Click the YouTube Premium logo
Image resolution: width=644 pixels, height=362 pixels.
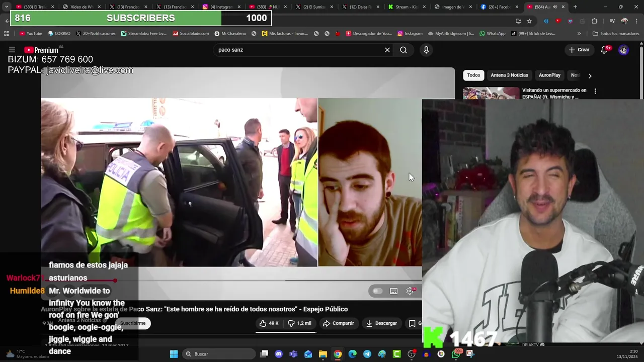pos(41,50)
